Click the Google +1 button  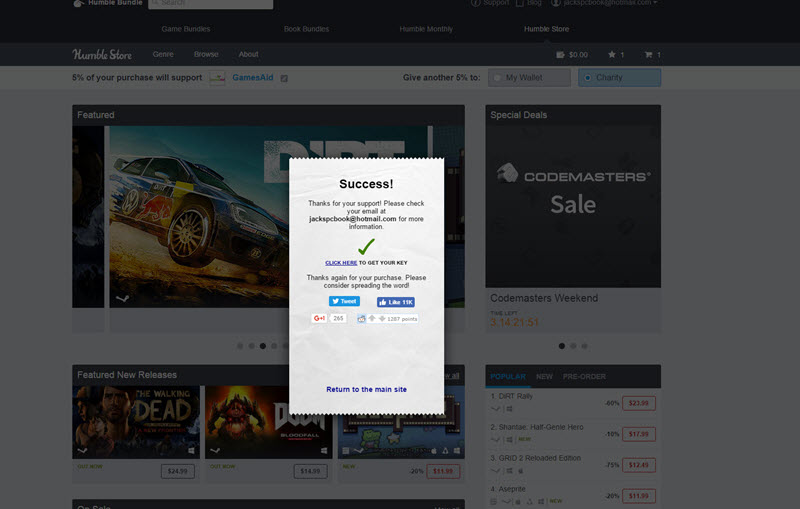point(319,318)
